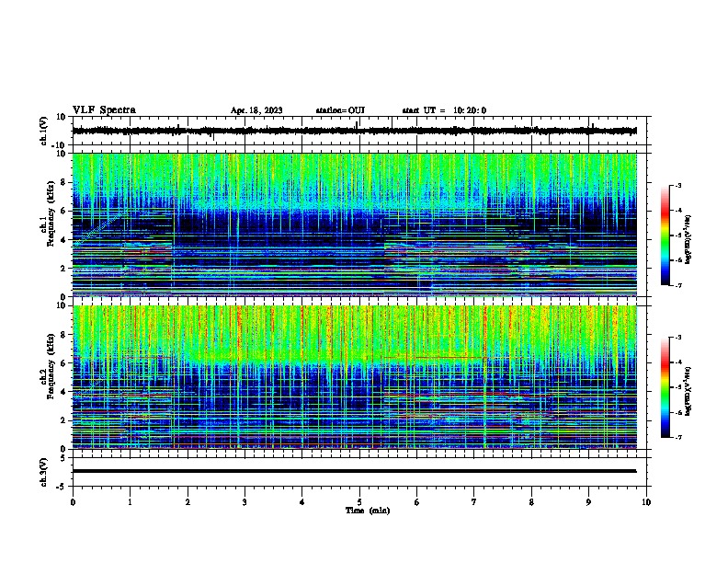The width and height of the screenshot is (728, 563).
Task: Click time-axis tick label "1"
Action: [x=131, y=502]
